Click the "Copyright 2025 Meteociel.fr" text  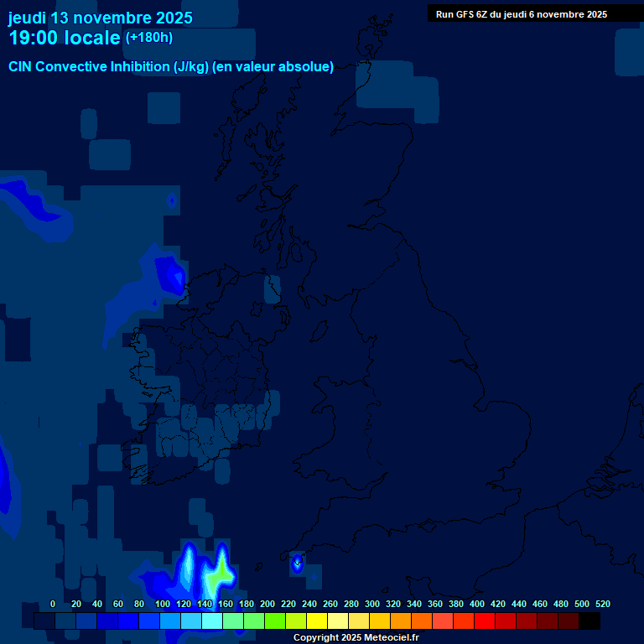pos(356,637)
